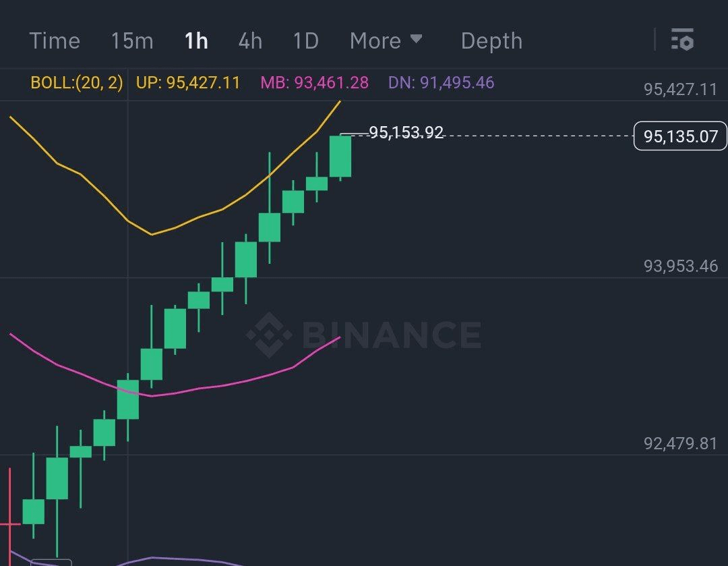The width and height of the screenshot is (728, 566).
Task: Switch to the 15m timeframe
Action: coord(132,41)
